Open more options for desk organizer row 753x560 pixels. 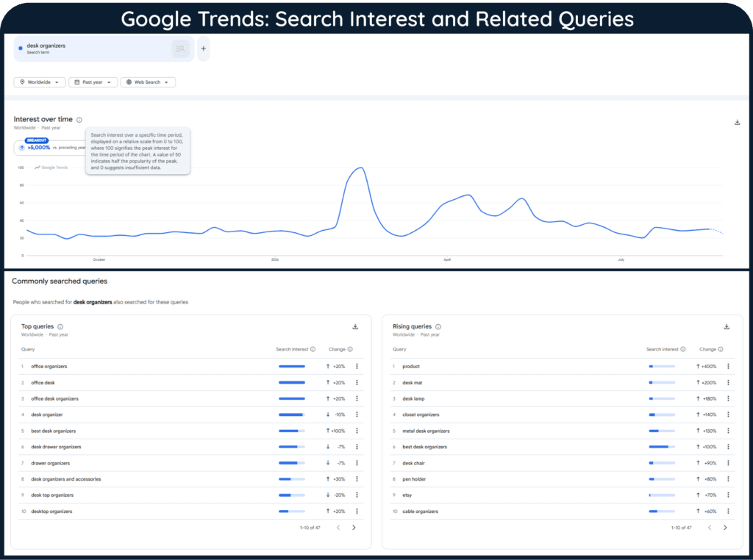pyautogui.click(x=357, y=414)
